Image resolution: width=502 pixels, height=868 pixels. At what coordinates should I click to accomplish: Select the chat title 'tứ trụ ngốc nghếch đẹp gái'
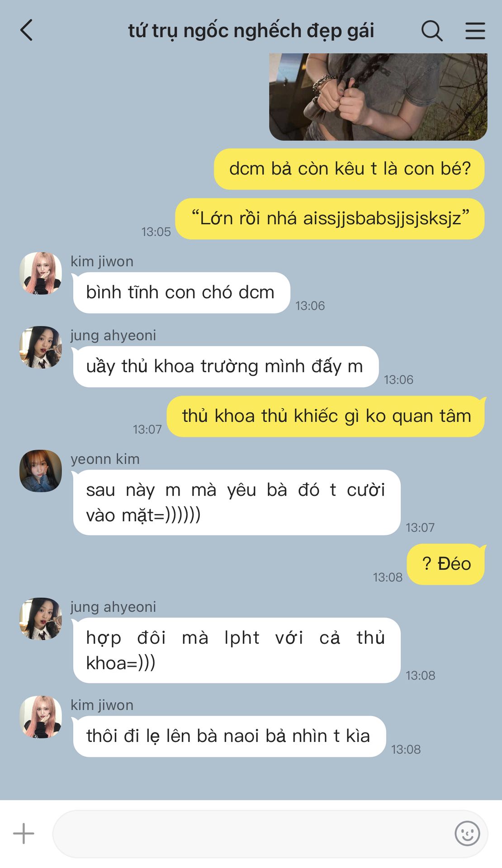(251, 31)
